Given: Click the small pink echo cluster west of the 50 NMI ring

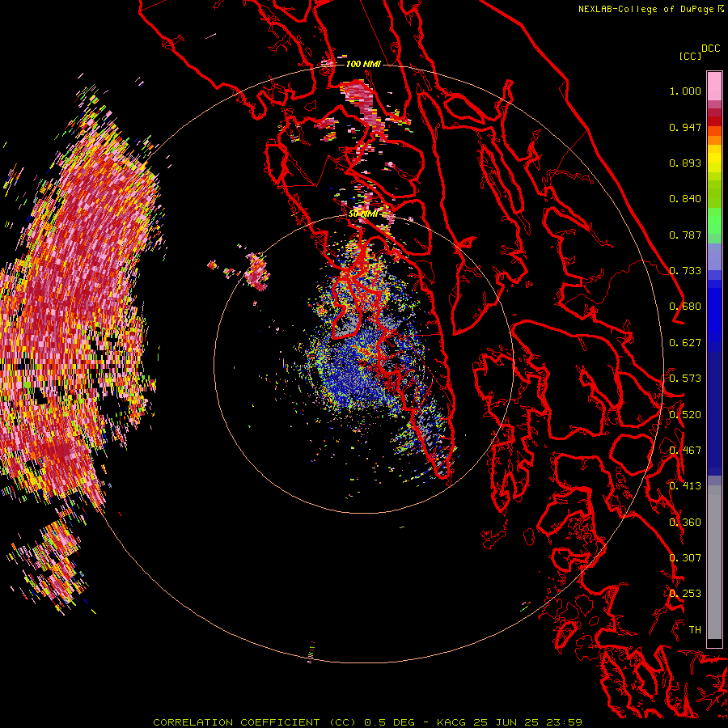Looking at the screenshot, I should coord(256,270).
